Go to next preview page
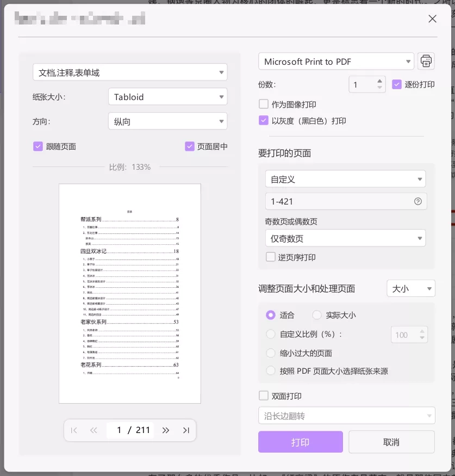This screenshot has width=455, height=476. coord(165,430)
